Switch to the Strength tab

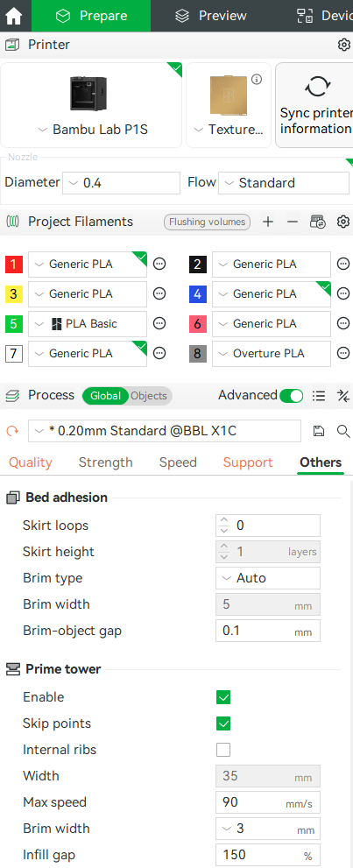[x=106, y=462]
